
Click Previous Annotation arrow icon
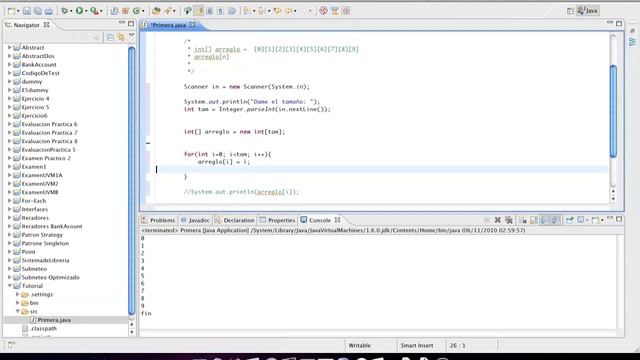coord(261,11)
